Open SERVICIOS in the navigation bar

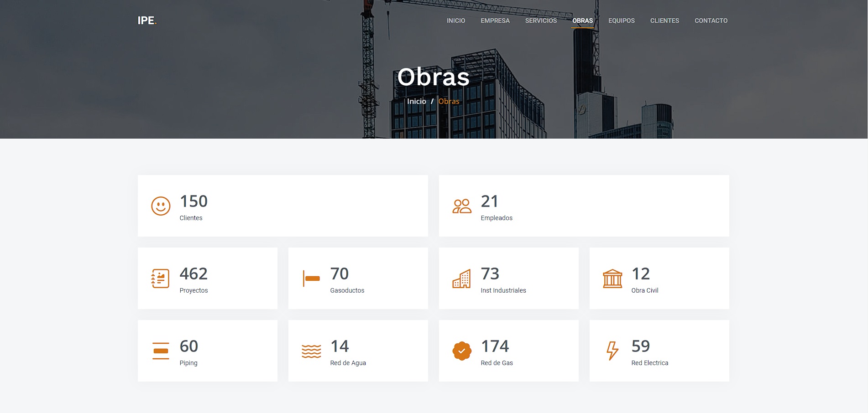click(x=541, y=21)
